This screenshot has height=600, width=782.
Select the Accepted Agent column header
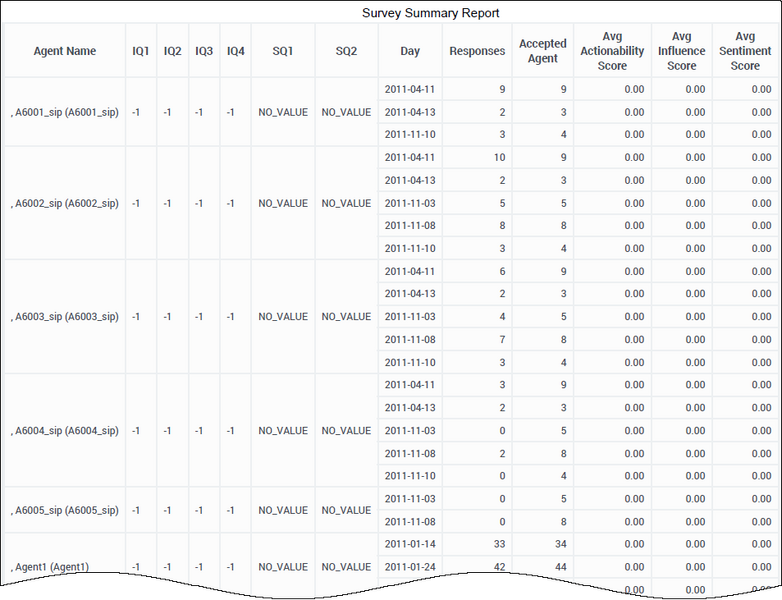pyautogui.click(x=542, y=51)
